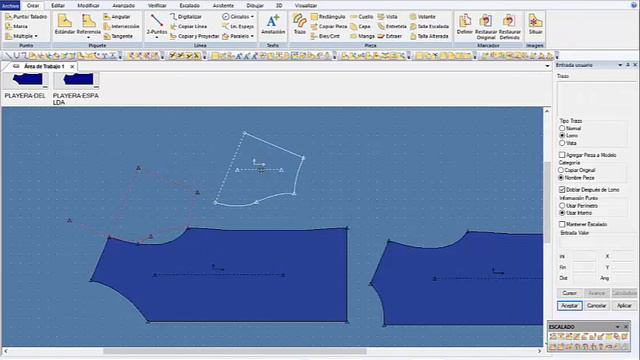This screenshot has width=640, height=360.
Task: Switch to the Modificar ribbon tab
Action: (89, 6)
